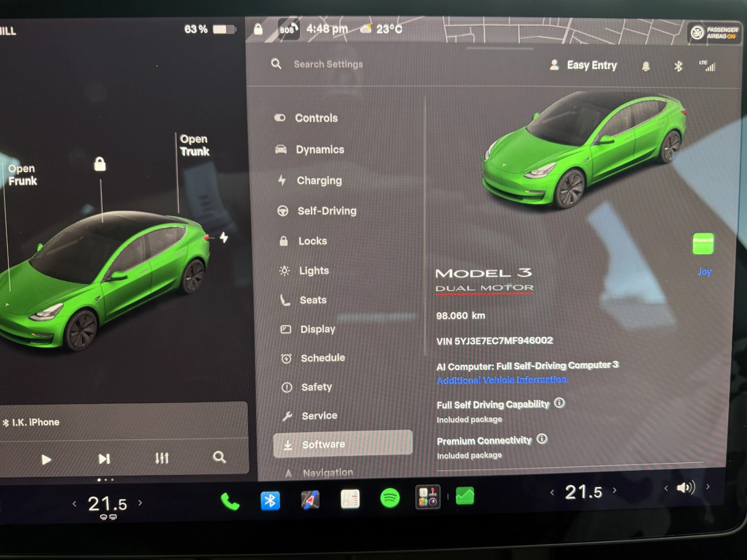Launch the Spotify app
747x560 pixels.
[390, 498]
